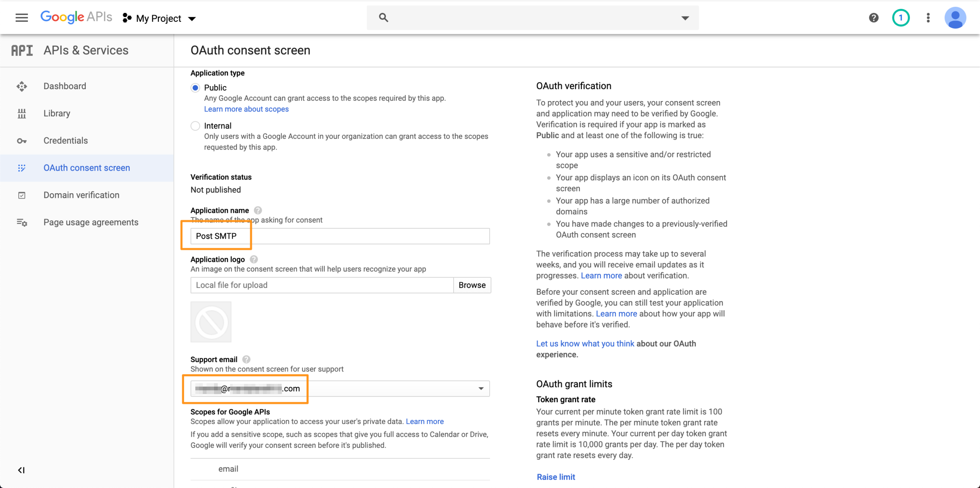Click the Application name help icon
Viewport: 980px width, 488px height.
(x=258, y=211)
